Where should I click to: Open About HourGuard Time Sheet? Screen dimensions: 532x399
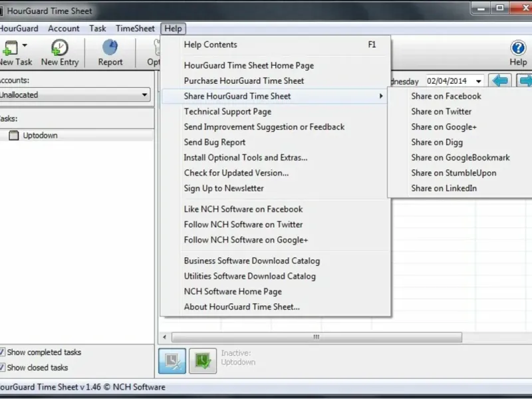point(275,307)
